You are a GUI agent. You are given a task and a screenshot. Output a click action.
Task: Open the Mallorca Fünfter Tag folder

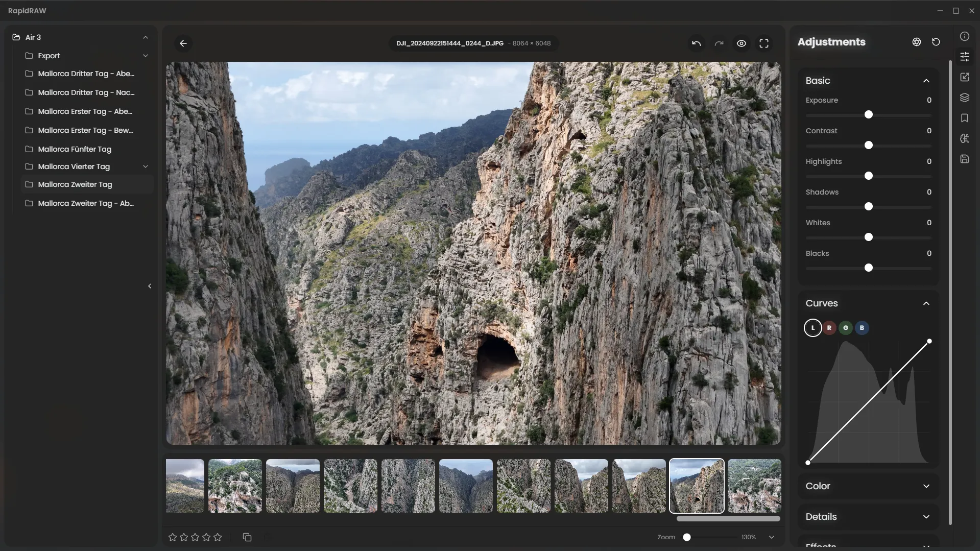click(x=75, y=149)
